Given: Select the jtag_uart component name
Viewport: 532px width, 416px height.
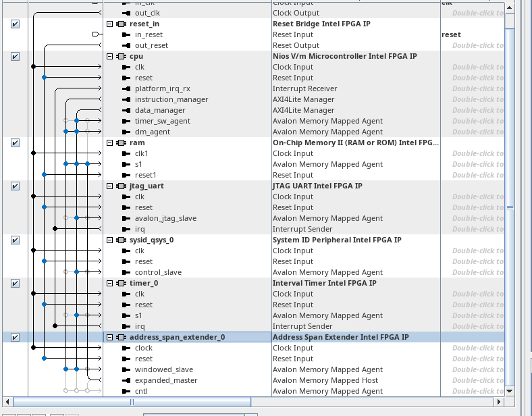Looking at the screenshot, I should pos(147,186).
